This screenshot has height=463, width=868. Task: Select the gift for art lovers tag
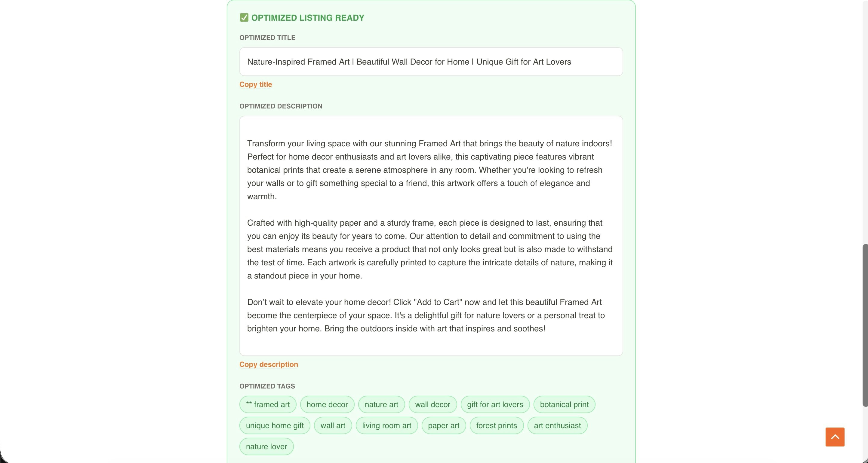[x=495, y=404]
